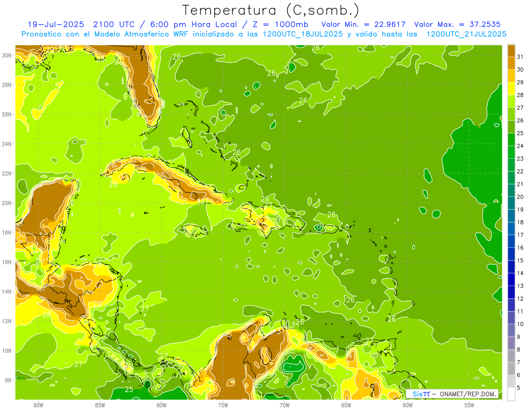Click the 10N latitude label

point(7,350)
